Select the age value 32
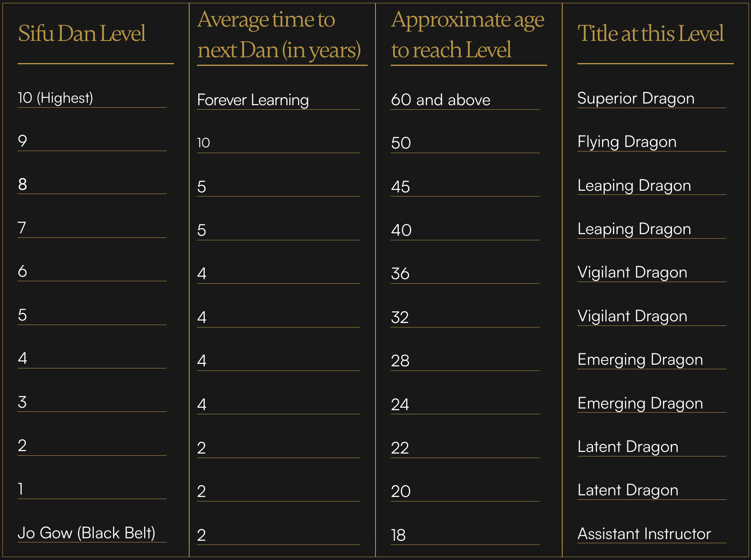This screenshot has height=560, width=751. tap(400, 318)
